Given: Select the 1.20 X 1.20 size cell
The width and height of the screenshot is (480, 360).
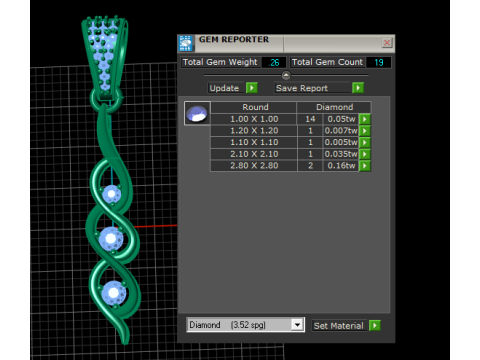Looking at the screenshot, I should (x=254, y=131).
